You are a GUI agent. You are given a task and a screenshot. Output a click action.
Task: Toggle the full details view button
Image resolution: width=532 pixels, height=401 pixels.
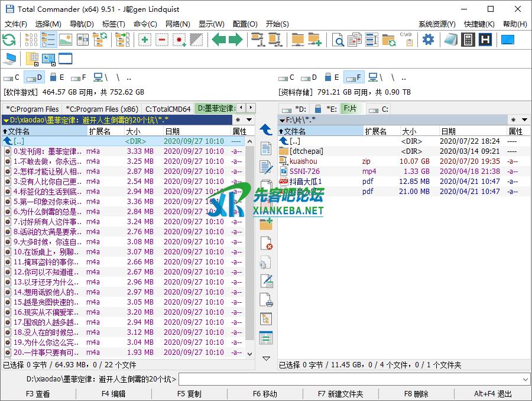48,40
